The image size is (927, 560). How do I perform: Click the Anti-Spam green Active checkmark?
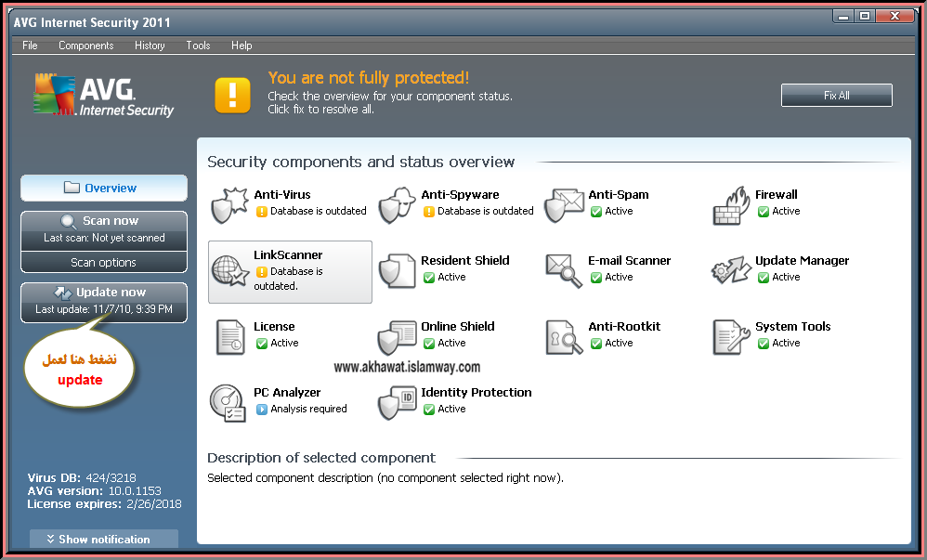596,211
